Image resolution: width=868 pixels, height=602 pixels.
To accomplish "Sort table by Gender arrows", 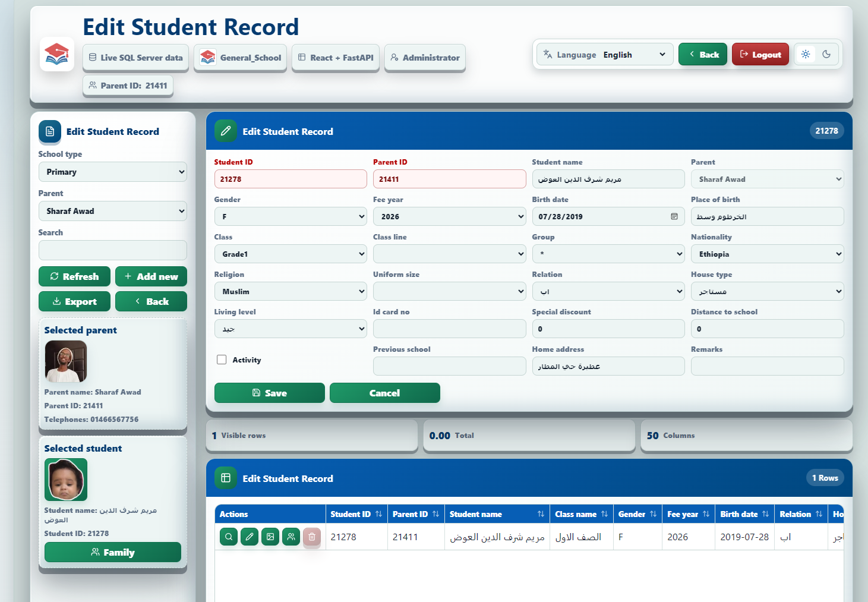I will click(x=653, y=514).
